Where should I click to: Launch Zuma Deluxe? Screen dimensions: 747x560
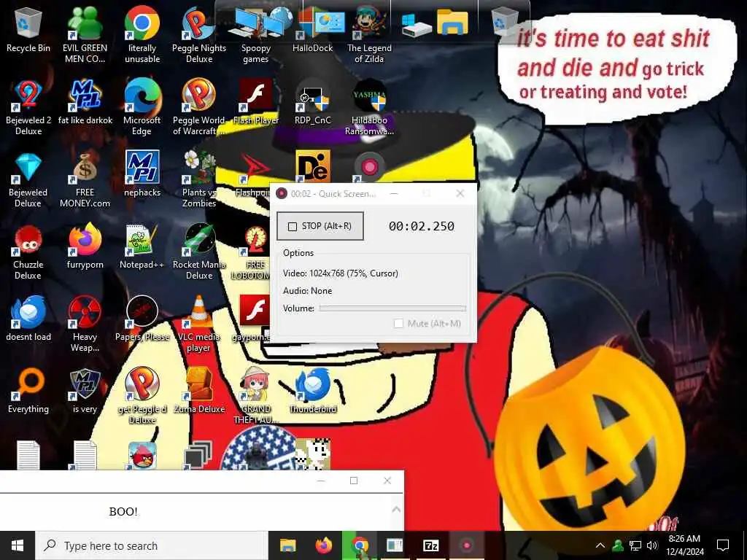click(199, 391)
